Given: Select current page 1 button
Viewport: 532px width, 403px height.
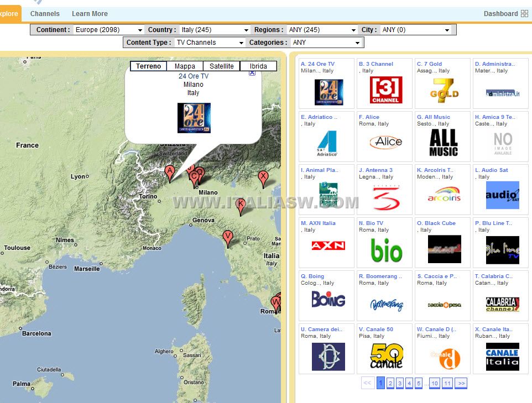Looking at the screenshot, I should [x=380, y=383].
